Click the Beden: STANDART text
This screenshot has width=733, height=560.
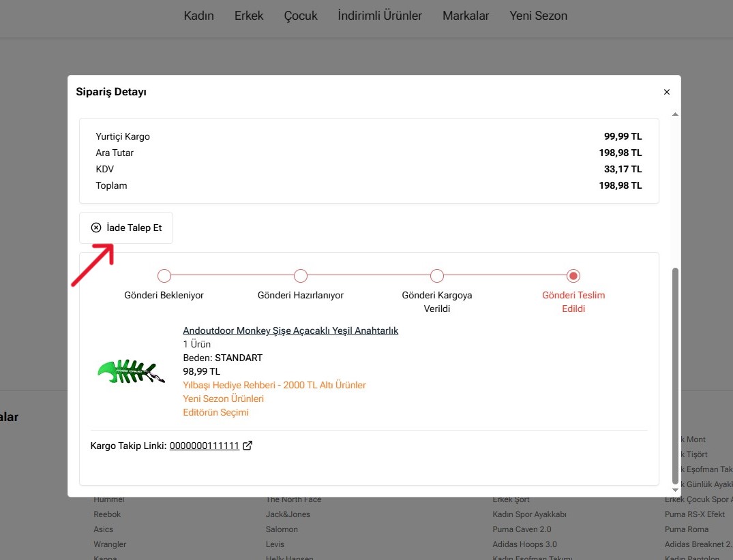point(222,358)
